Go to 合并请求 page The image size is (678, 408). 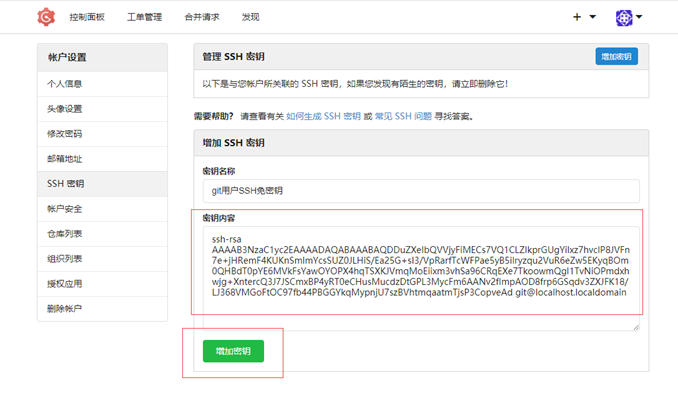click(202, 17)
